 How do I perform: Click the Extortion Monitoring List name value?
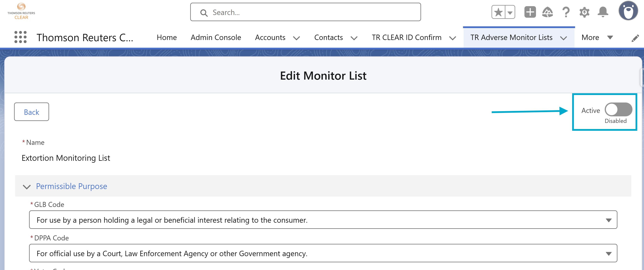pyautogui.click(x=66, y=158)
